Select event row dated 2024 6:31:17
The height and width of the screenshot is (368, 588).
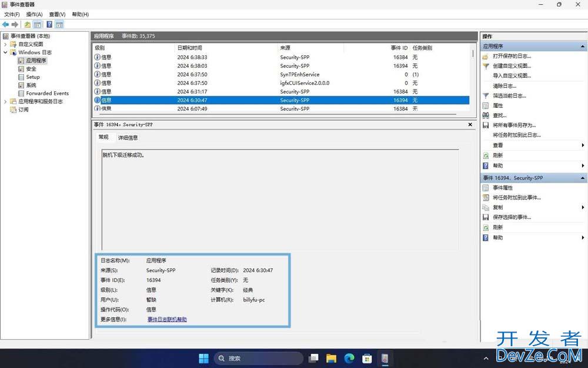281,92
